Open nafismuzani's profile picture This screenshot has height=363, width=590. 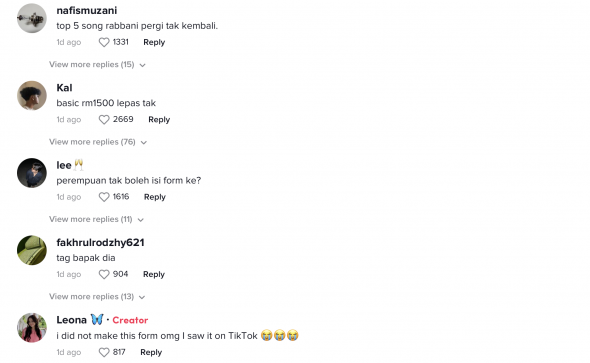(x=32, y=18)
